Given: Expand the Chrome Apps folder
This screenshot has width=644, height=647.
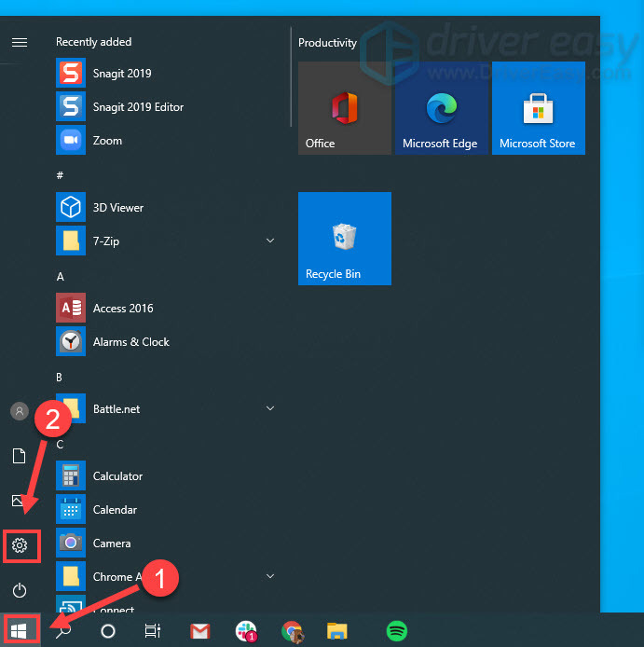Looking at the screenshot, I should pyautogui.click(x=270, y=577).
